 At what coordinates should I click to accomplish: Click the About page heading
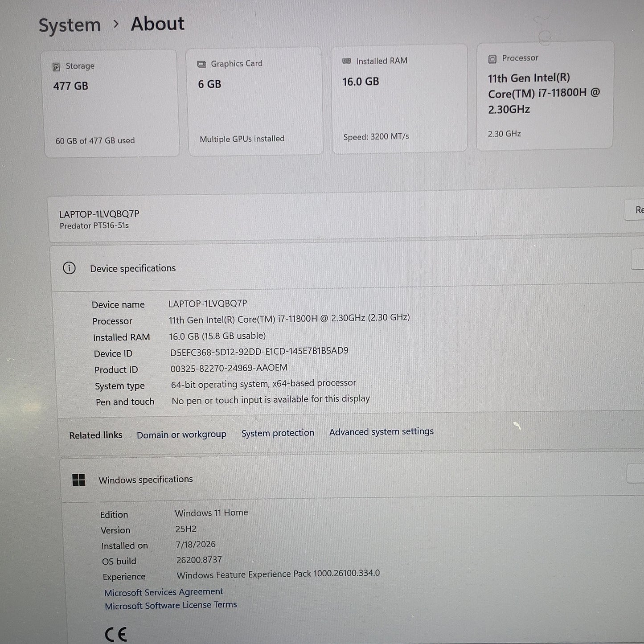158,24
